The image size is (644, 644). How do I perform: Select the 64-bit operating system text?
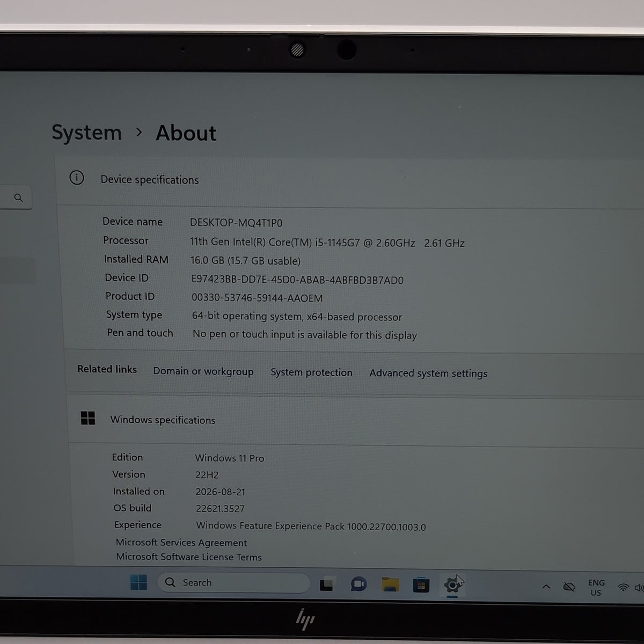coord(297,317)
